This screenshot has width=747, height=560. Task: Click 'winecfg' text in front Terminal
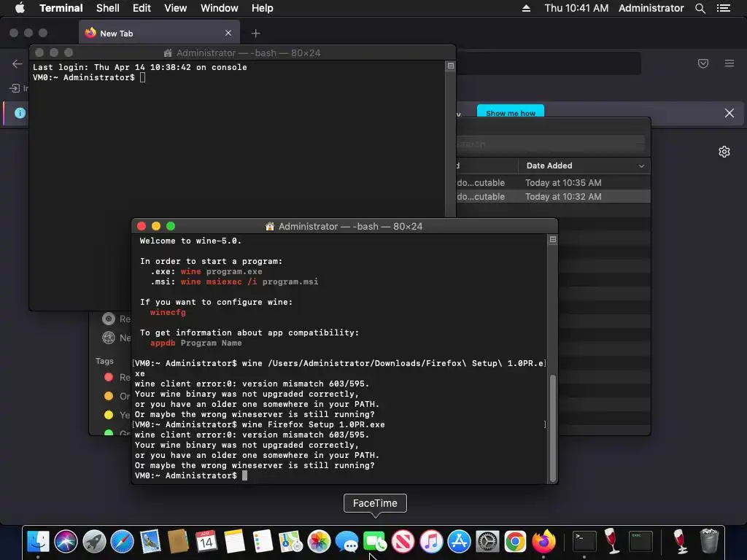(x=168, y=312)
